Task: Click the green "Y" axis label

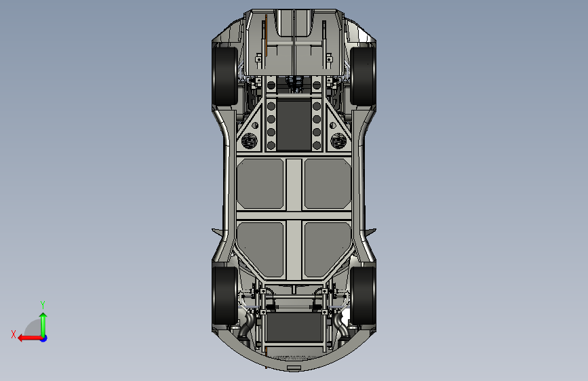Action: click(43, 305)
